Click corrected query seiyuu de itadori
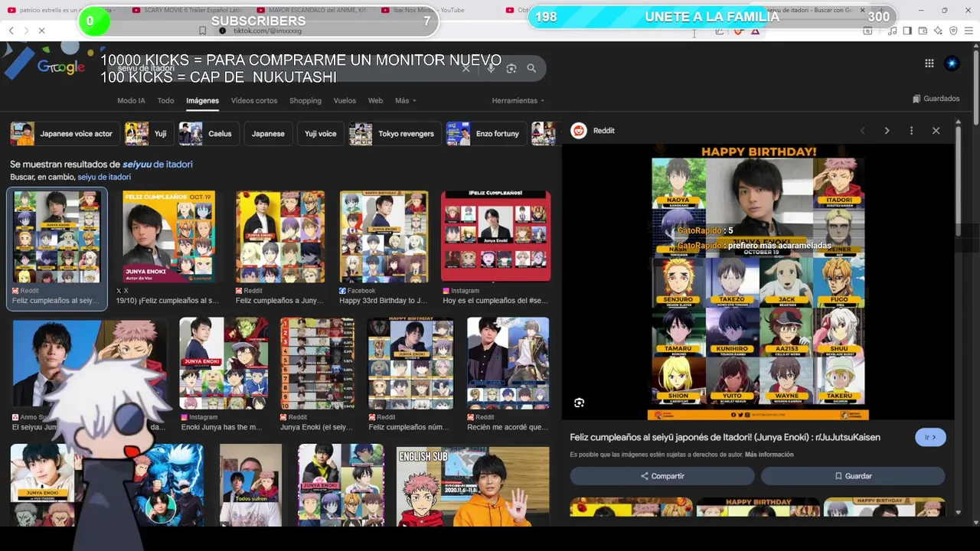Image resolution: width=980 pixels, height=551 pixels. click(x=158, y=165)
